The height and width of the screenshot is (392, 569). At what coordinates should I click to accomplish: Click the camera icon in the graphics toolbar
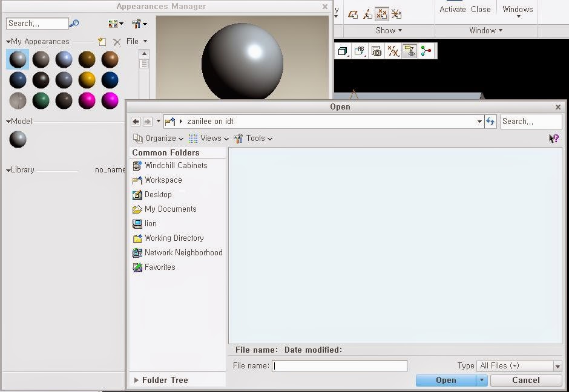pos(377,51)
